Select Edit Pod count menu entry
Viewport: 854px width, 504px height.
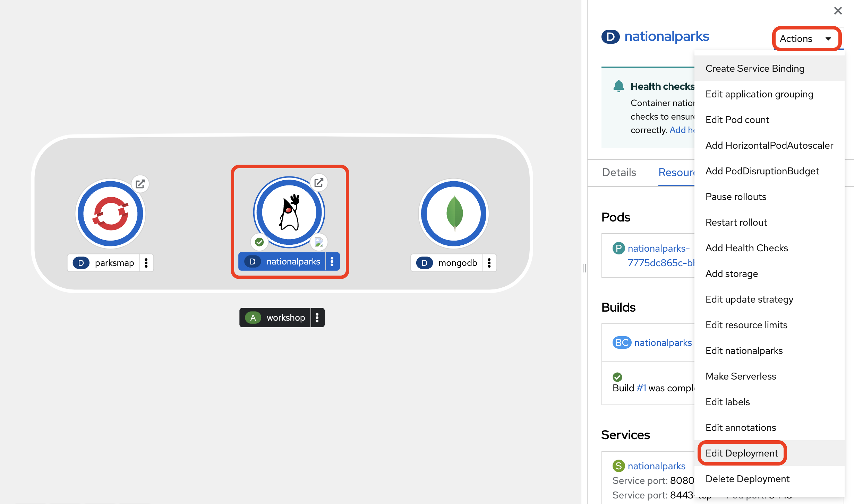point(737,120)
